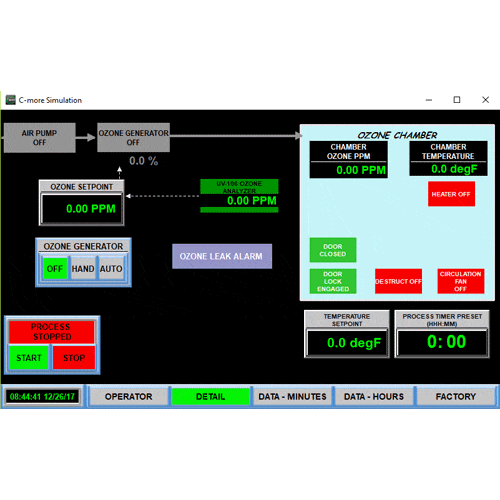Click the green START process button
Viewport: 500px width, 500px height.
tap(29, 358)
